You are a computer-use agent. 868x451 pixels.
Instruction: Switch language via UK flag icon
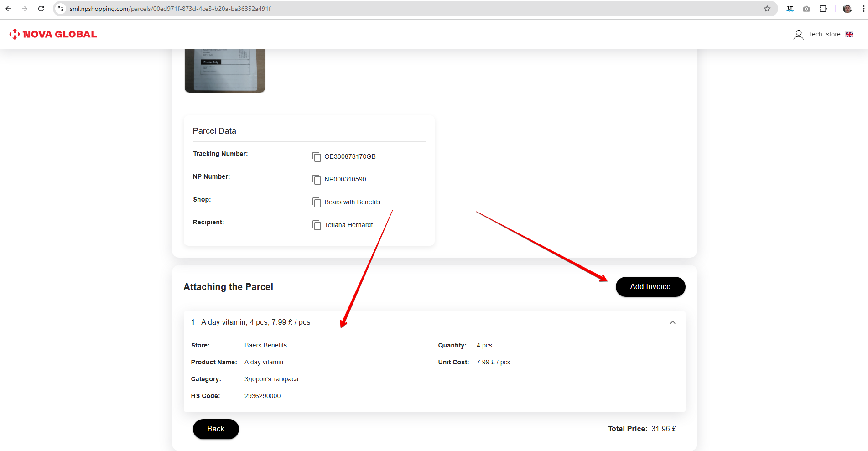pyautogui.click(x=849, y=35)
